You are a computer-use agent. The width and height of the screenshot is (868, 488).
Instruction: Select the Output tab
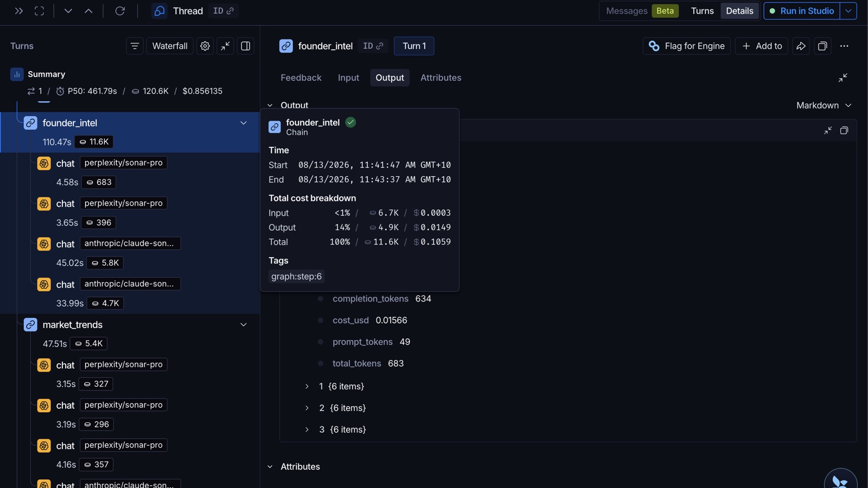[390, 78]
